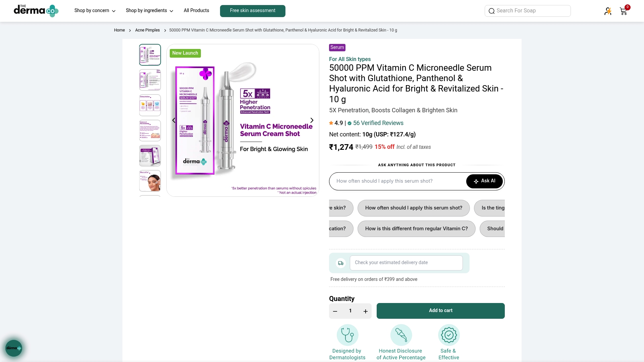Viewport: 644px width, 362px height.
Task: Select the second product thumbnail
Action: pyautogui.click(x=150, y=80)
